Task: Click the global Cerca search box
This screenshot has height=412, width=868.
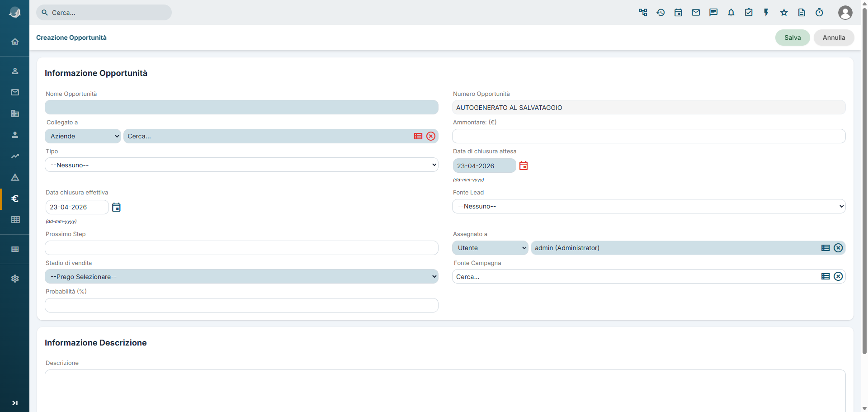Action: click(x=104, y=13)
